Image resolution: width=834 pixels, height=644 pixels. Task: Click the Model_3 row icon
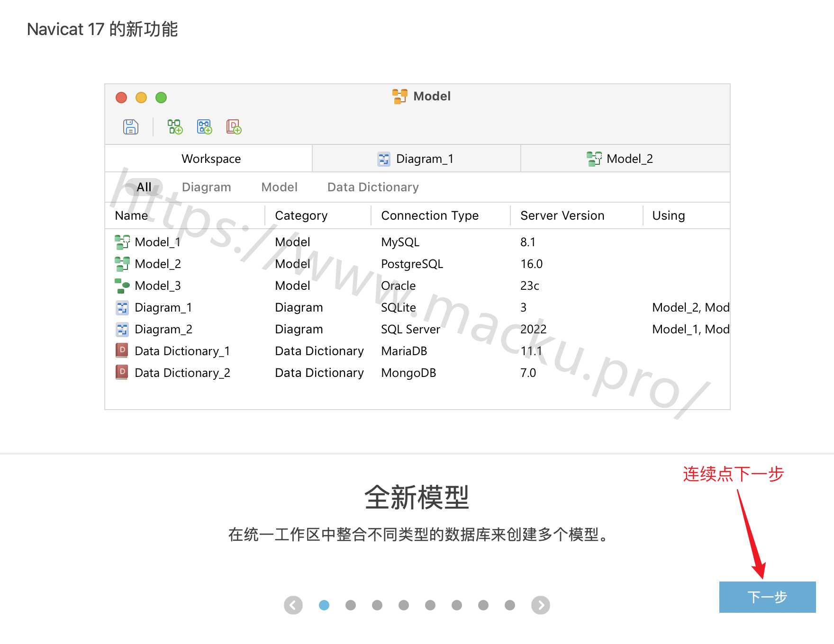pyautogui.click(x=122, y=286)
